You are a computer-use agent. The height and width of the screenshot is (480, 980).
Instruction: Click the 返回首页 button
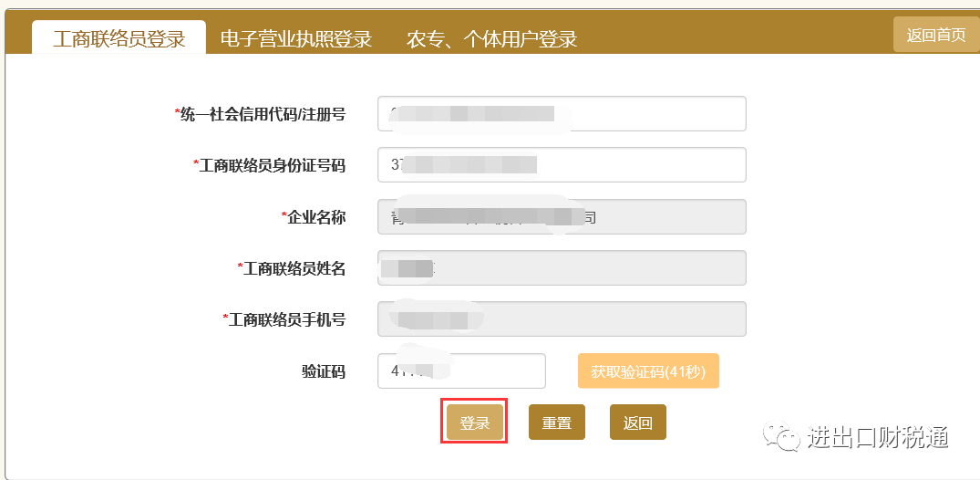coord(935,35)
